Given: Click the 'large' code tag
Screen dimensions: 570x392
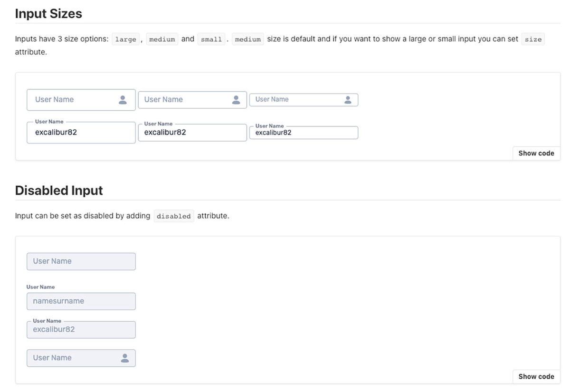Looking at the screenshot, I should click(x=125, y=39).
